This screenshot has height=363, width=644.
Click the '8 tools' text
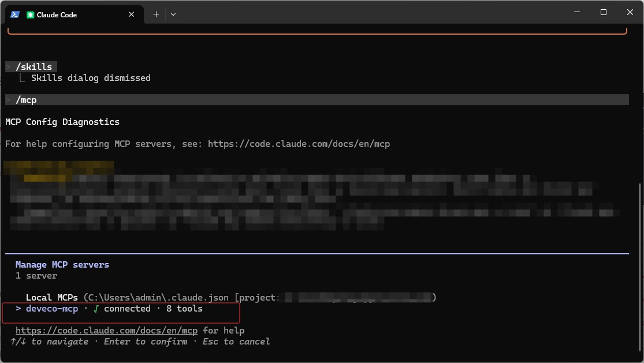click(184, 309)
